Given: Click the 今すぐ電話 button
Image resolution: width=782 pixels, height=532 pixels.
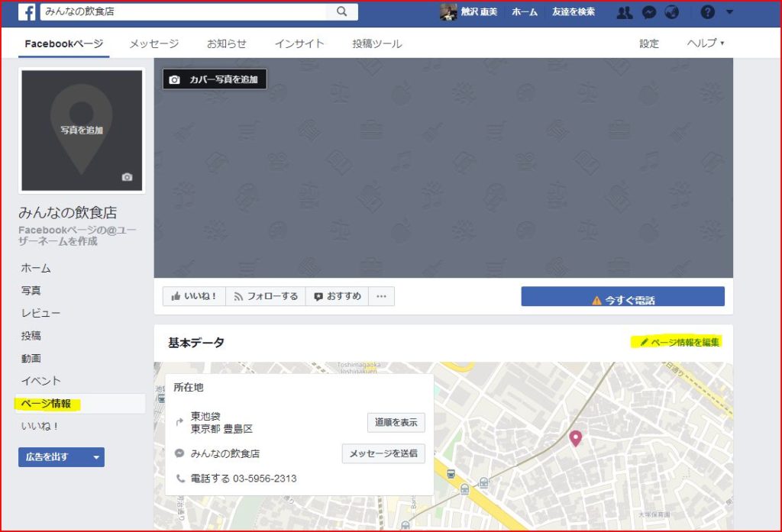Looking at the screenshot, I should point(625,296).
